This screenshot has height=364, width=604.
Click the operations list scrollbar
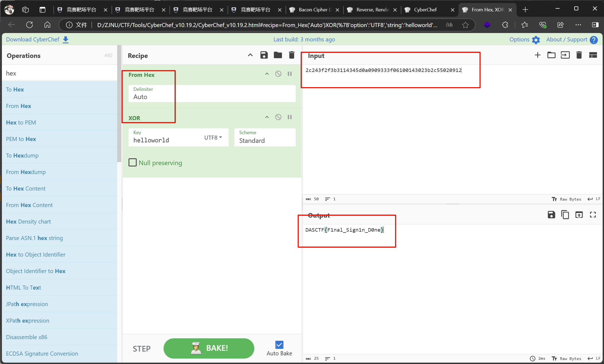119,104
